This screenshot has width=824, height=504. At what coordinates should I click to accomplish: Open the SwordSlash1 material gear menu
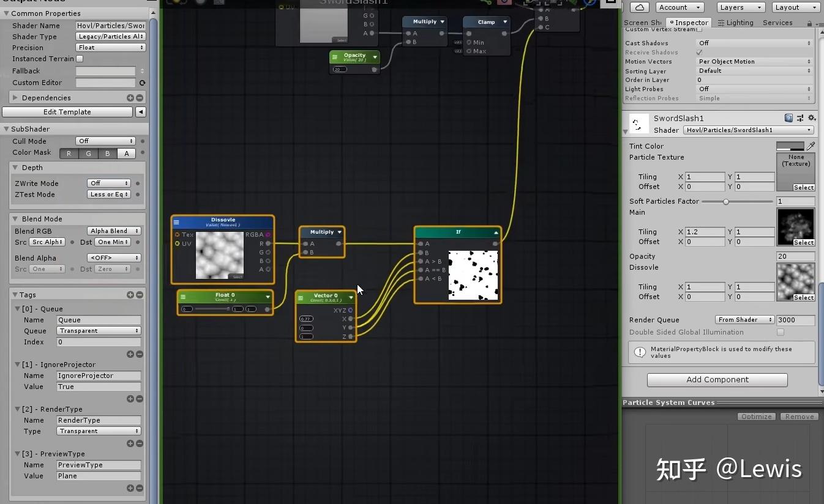click(812, 118)
